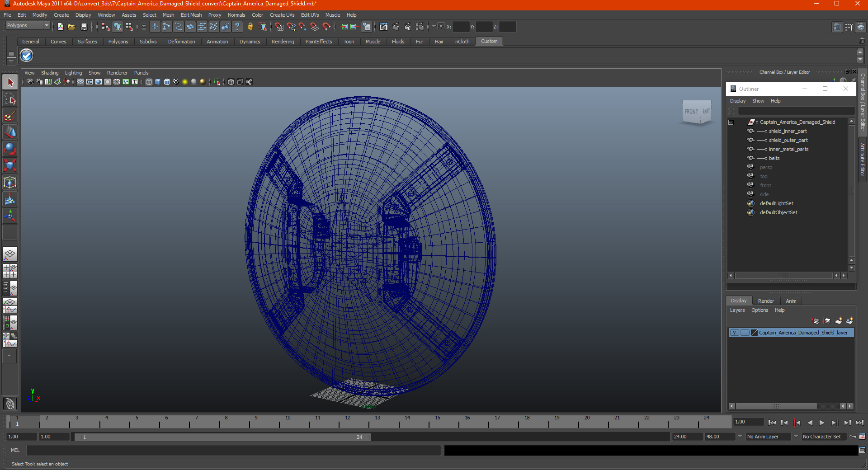Enable use all lights yellow sphere
Image resolution: width=868 pixels, height=470 pixels.
184,82
